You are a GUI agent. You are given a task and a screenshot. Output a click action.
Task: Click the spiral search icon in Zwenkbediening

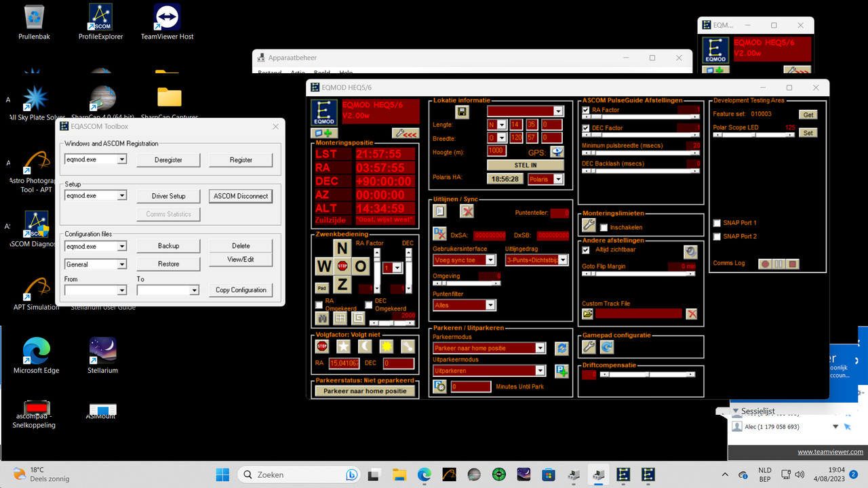358,318
